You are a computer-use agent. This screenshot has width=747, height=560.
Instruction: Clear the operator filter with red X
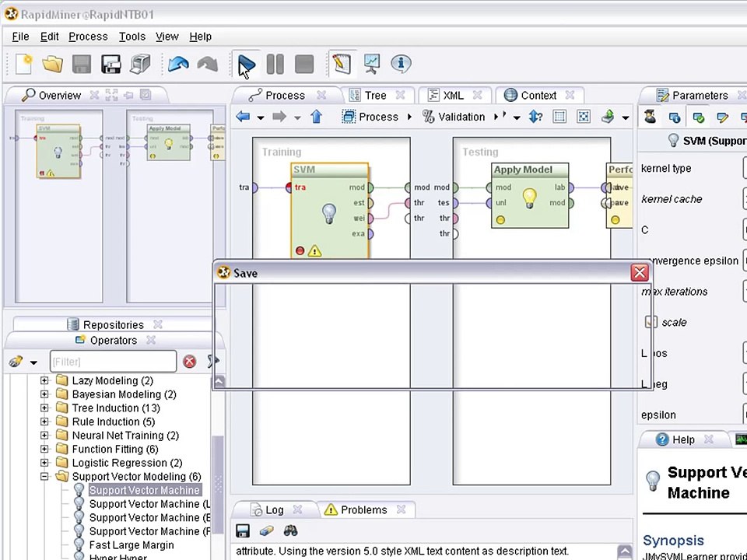(x=190, y=362)
